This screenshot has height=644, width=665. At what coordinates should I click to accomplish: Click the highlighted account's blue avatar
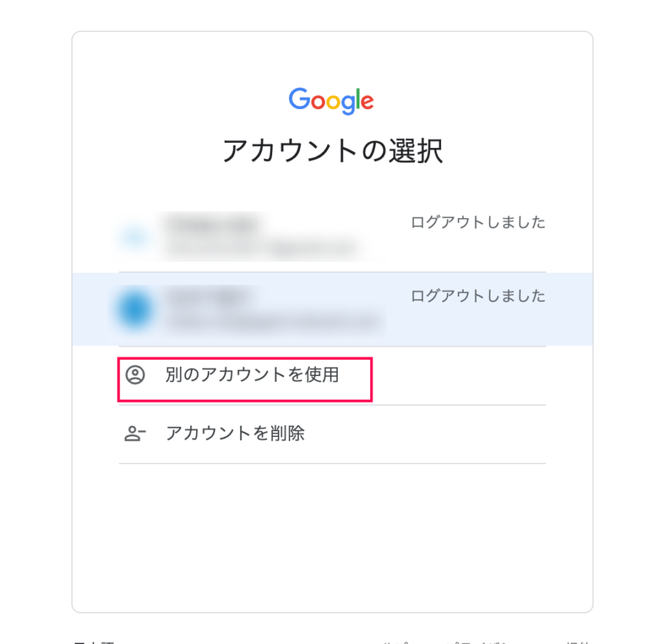(x=135, y=309)
